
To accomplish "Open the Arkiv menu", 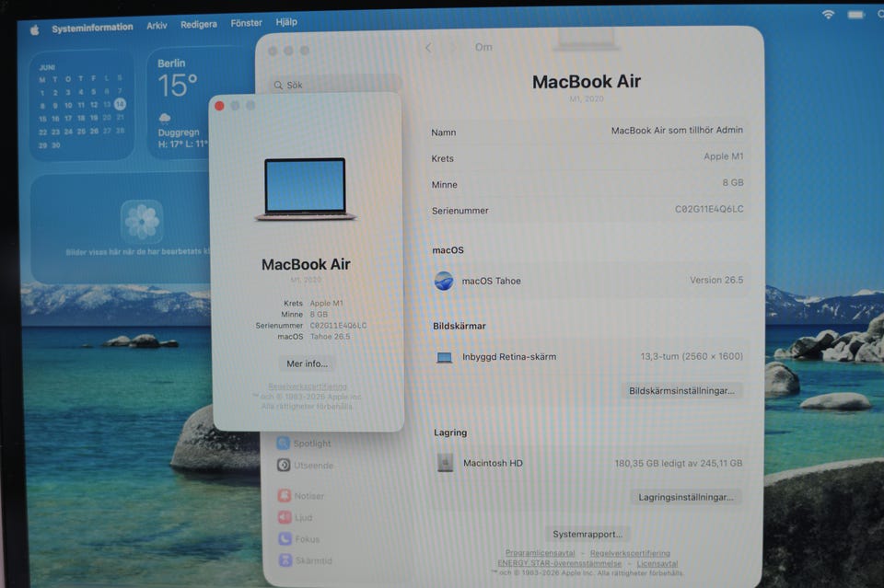I will [157, 26].
